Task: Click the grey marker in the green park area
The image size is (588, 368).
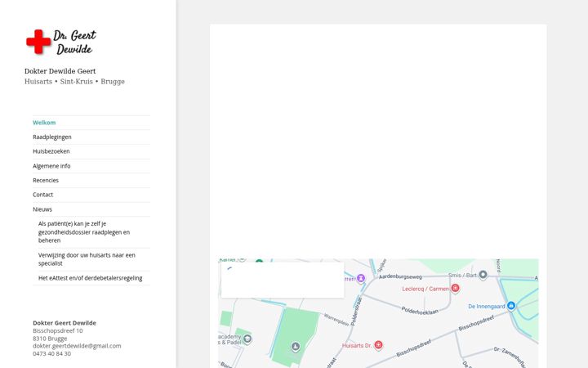Action: coord(296,346)
